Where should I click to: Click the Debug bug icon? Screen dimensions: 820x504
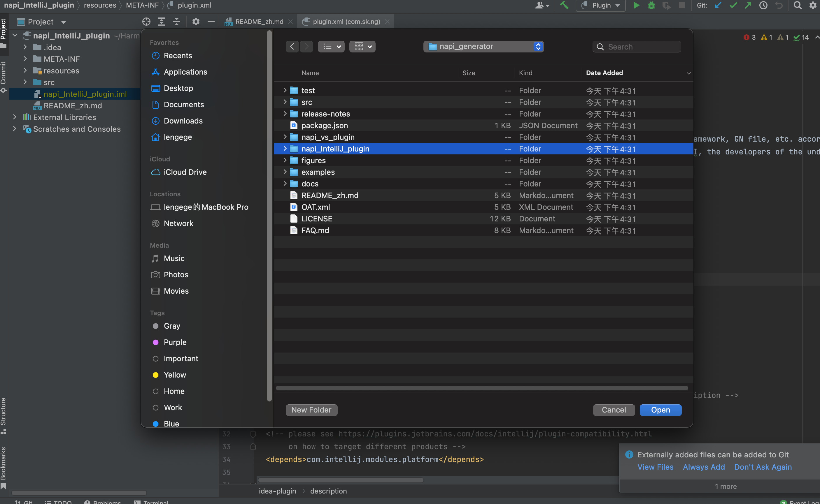tap(651, 5)
